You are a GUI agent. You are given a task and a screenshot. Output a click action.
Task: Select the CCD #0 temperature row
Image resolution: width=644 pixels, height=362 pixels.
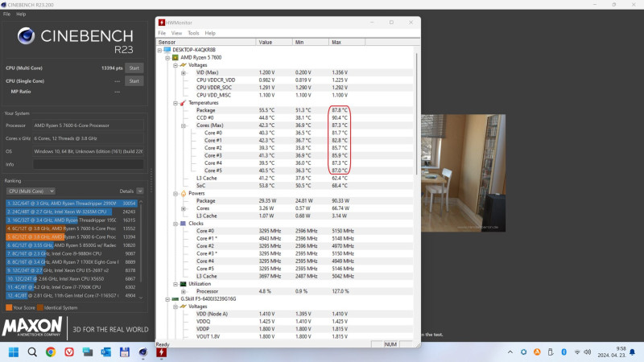pos(285,117)
